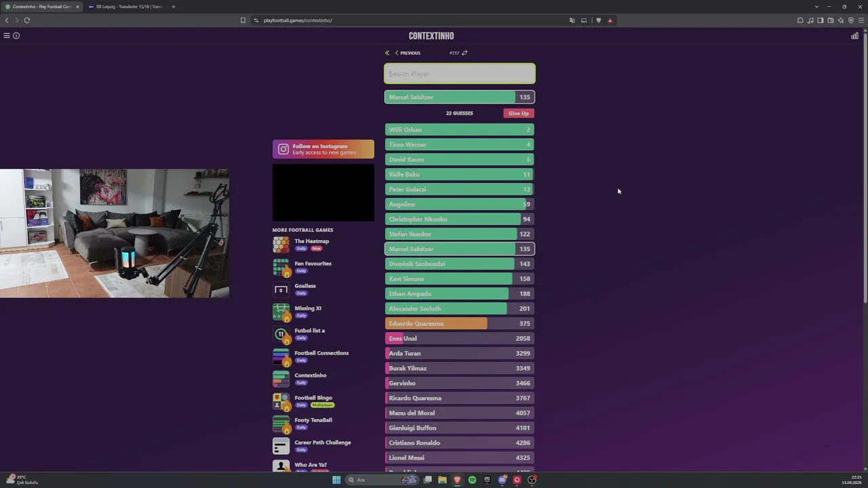This screenshot has height=488, width=868.
Task: Select the Ricardo Quaresma guess row
Action: 460,398
